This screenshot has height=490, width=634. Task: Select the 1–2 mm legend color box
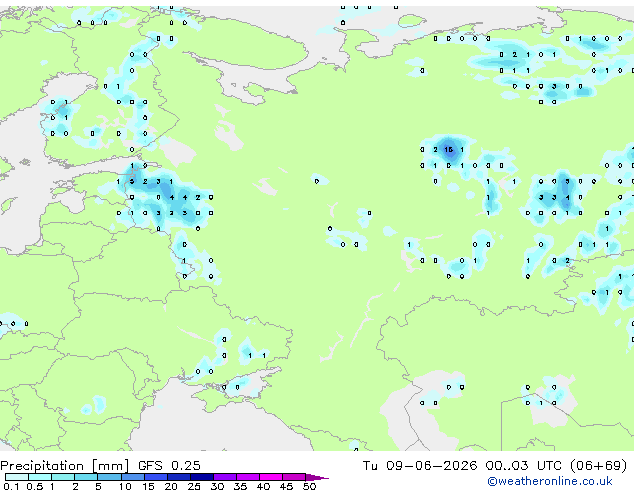(63, 477)
